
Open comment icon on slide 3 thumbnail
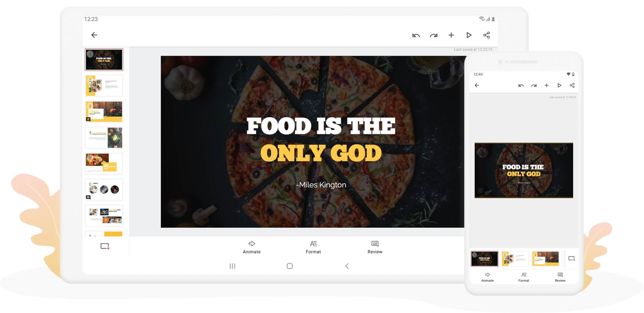pyautogui.click(x=88, y=119)
